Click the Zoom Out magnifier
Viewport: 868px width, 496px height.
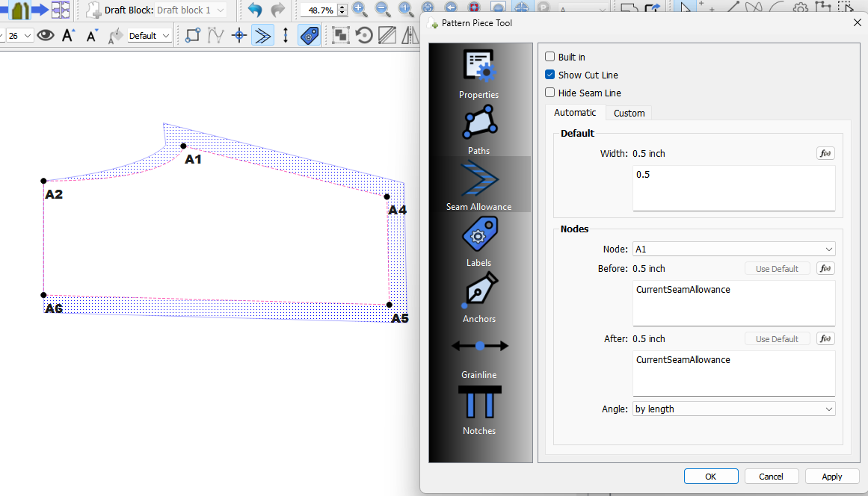click(x=383, y=10)
